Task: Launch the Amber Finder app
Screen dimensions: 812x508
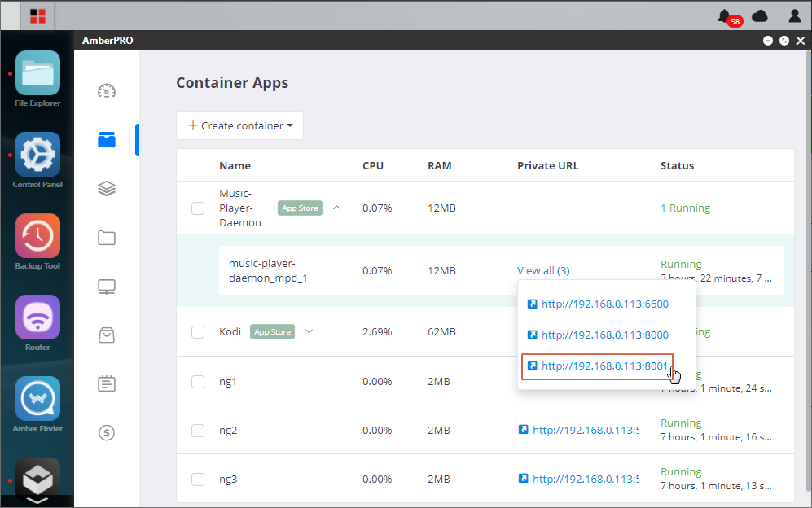Action: pos(37,398)
